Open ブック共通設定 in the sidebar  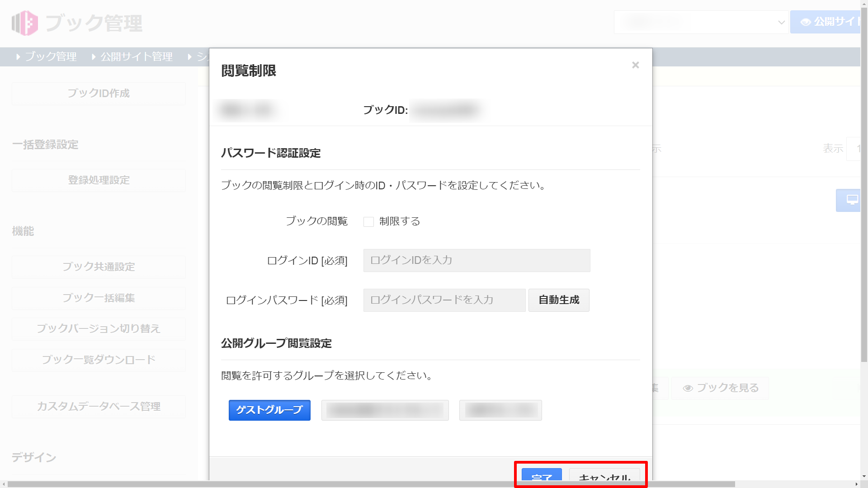coord(99,267)
